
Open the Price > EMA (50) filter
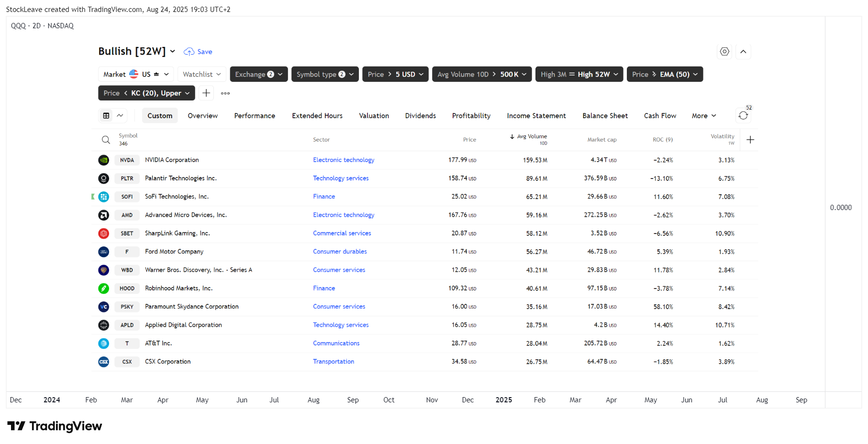coord(665,74)
